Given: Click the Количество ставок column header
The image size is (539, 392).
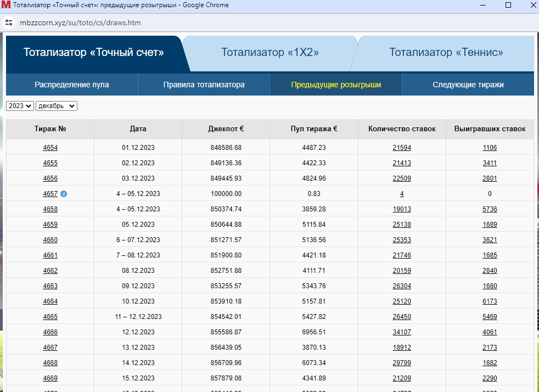Looking at the screenshot, I should 402,129.
